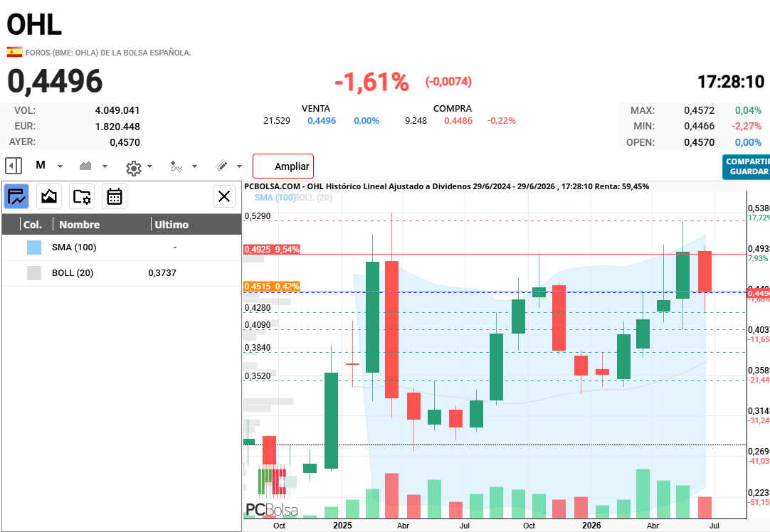Click the period M label
The height and width of the screenshot is (532, 770).
tap(41, 166)
